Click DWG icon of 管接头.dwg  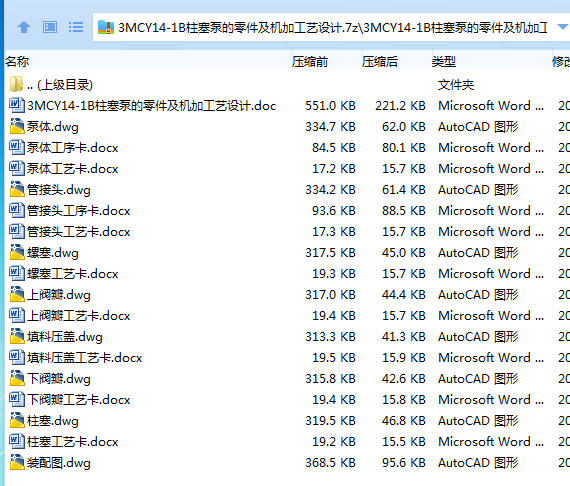[x=17, y=189]
